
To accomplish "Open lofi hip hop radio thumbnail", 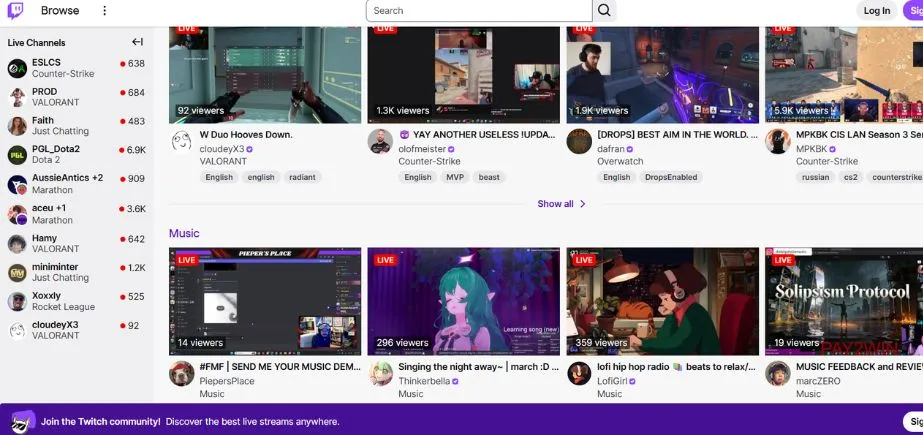I will pyautogui.click(x=663, y=301).
